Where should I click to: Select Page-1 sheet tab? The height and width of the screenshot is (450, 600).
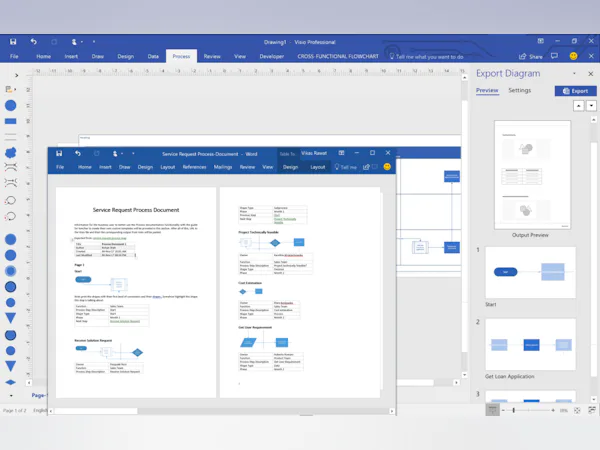(39, 395)
